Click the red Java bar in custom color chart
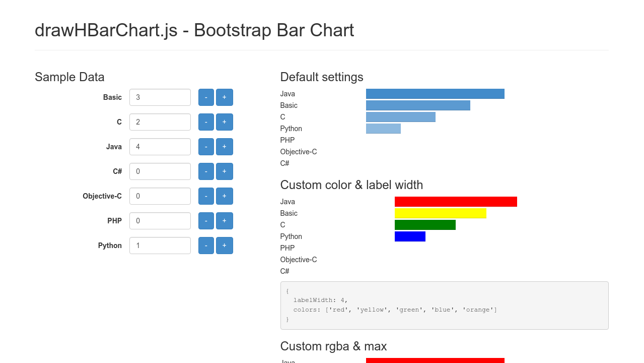The height and width of the screenshot is (363, 644). coord(455,202)
